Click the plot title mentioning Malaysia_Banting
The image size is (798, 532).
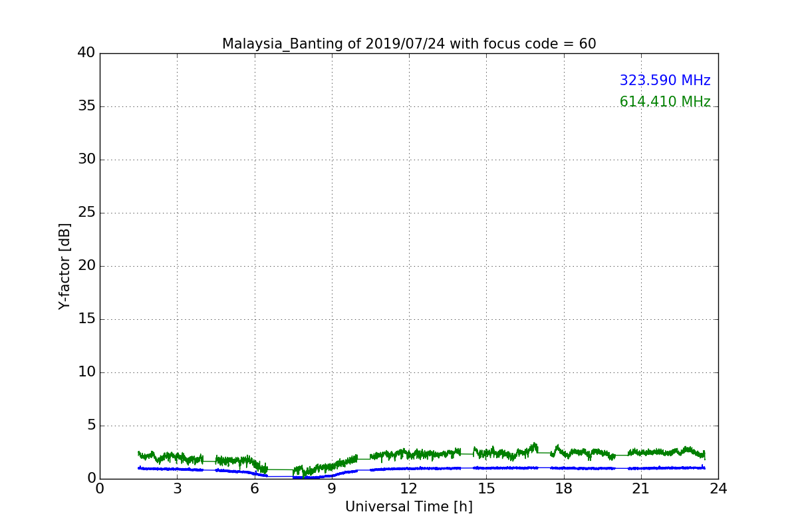pos(409,44)
